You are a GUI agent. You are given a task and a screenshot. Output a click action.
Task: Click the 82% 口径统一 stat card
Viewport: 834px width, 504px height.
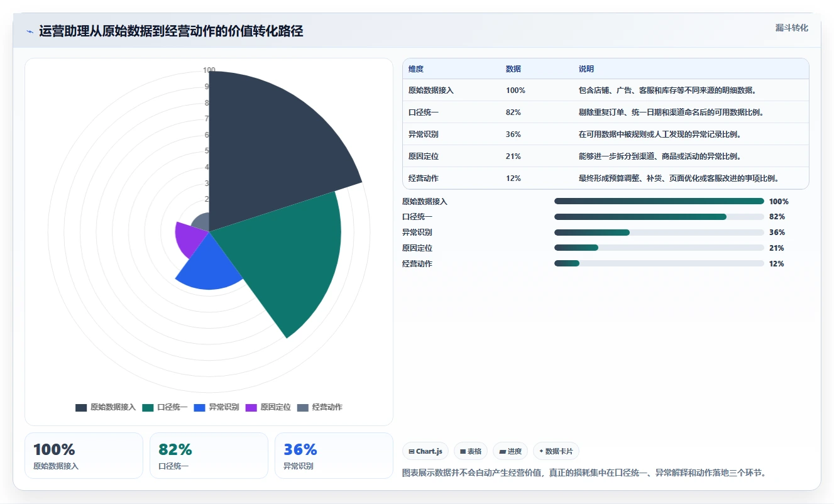pos(209,456)
